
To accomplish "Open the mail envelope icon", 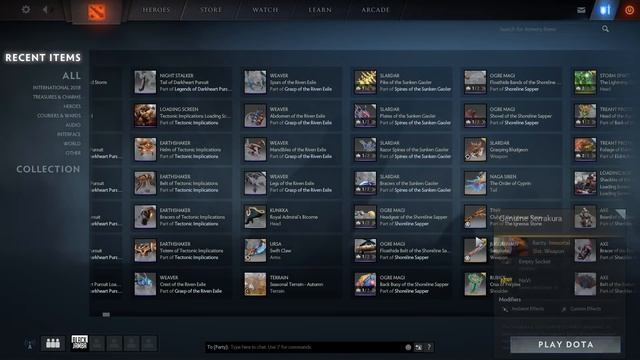I will (581, 10).
